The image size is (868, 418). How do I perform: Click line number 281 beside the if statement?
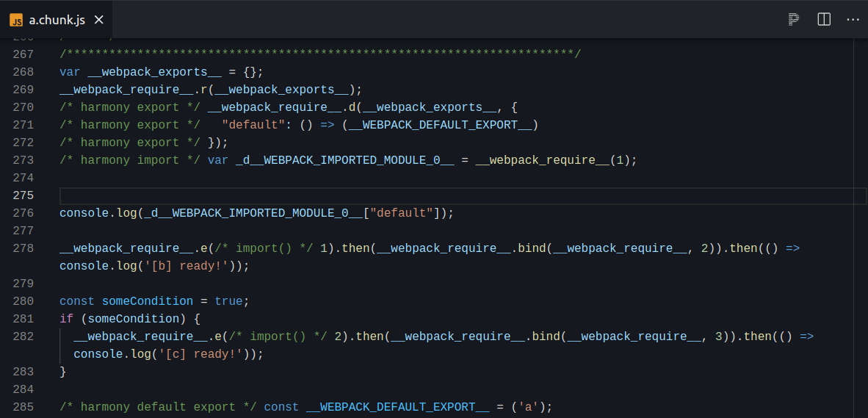23,319
